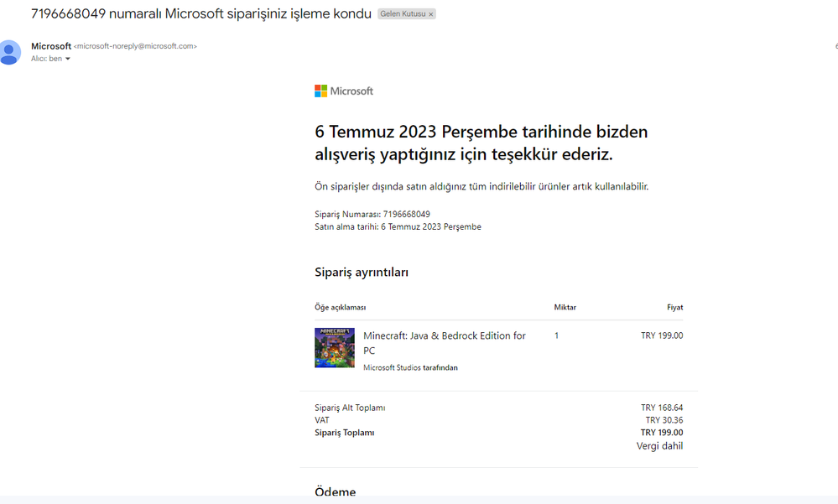
Task: Click the subtotal amount 'TRY 168.64'
Action: click(662, 408)
